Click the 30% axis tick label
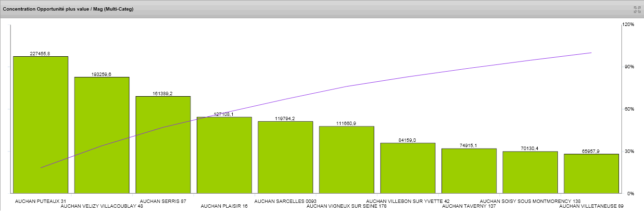The image size is (644, 213). tap(629, 151)
